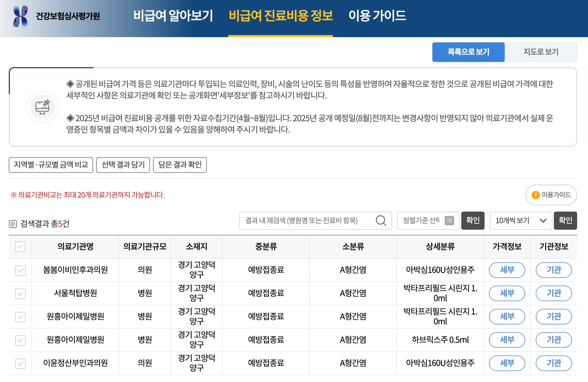Check the 봄봄이비인후과의원 row checkbox
The height and width of the screenshot is (382, 588).
[20, 270]
